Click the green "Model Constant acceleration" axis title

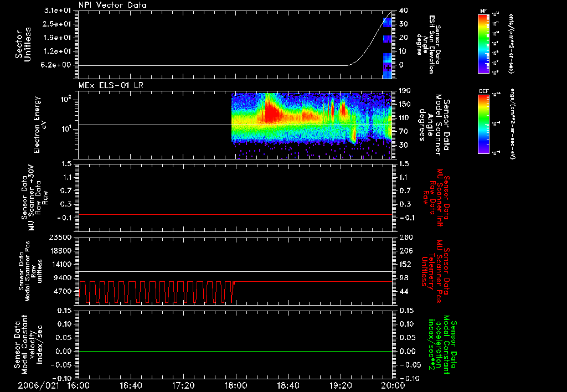[x=442, y=344]
